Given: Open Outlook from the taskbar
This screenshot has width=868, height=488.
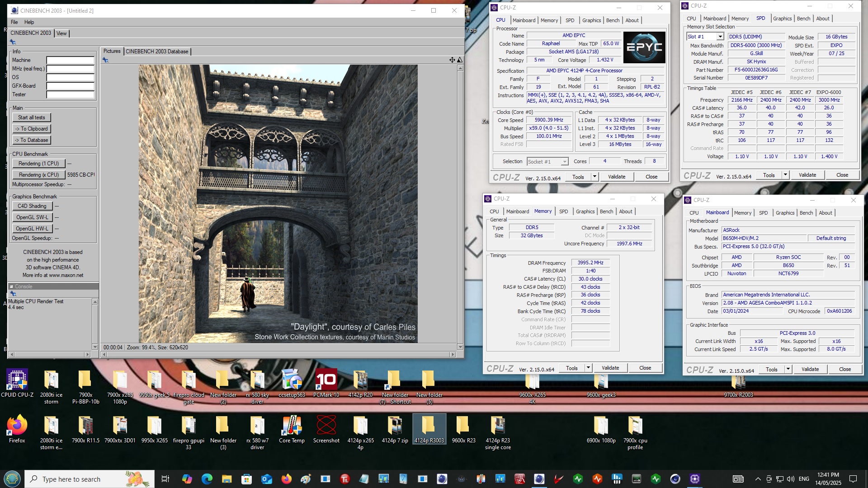Looking at the screenshot, I should tap(266, 479).
